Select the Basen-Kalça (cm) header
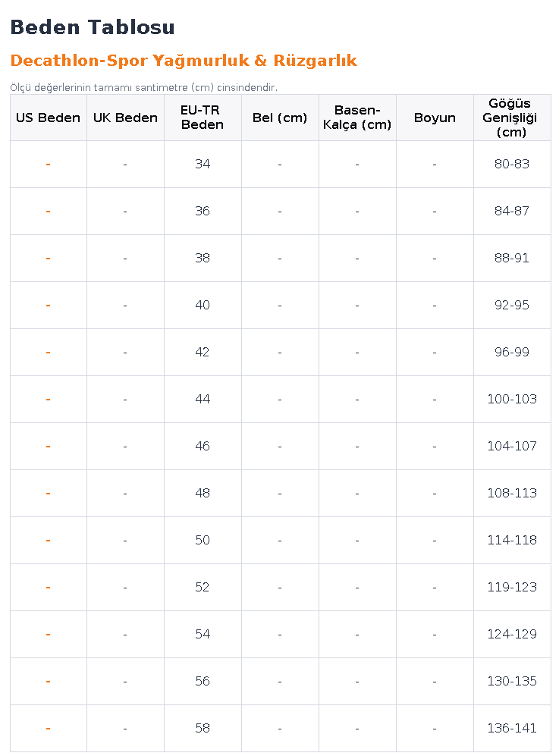Viewport: 559px width, 756px height. pyautogui.click(x=357, y=118)
